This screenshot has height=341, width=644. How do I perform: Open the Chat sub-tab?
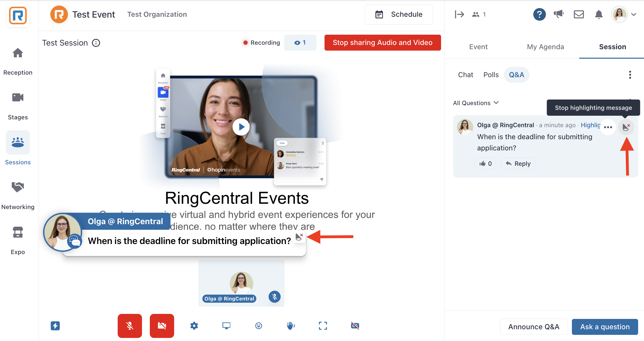(x=465, y=75)
